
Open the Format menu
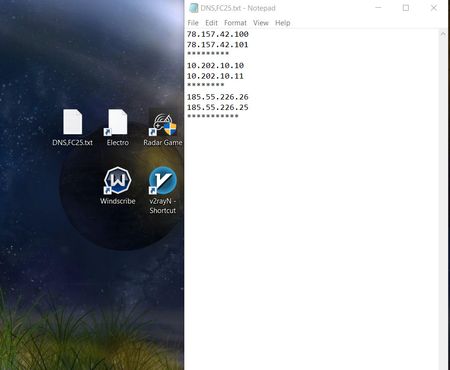235,23
